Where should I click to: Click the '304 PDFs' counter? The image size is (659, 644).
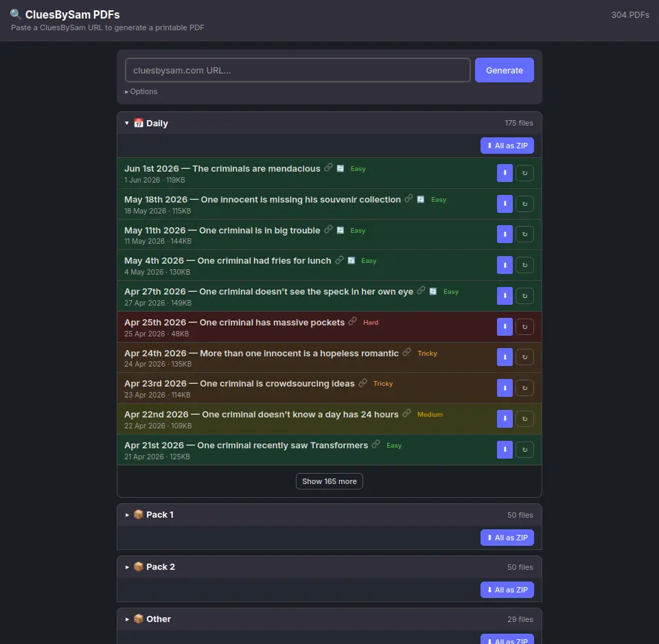point(629,15)
